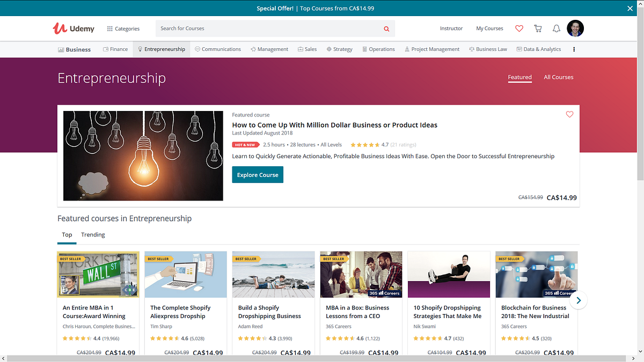This screenshot has height=362, width=644.
Task: Select the Trending tab
Action: point(93,235)
